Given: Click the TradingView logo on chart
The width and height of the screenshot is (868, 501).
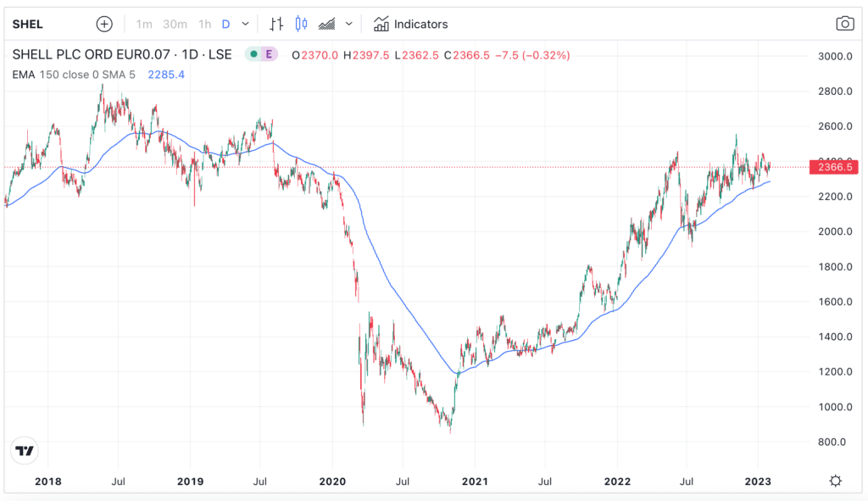Looking at the screenshot, I should 25,451.
